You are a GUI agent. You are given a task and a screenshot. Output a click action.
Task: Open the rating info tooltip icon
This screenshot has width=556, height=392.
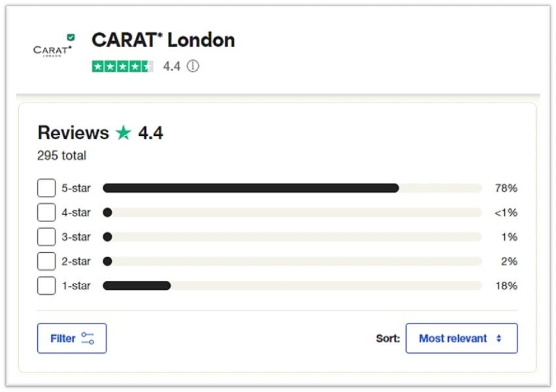coord(192,66)
